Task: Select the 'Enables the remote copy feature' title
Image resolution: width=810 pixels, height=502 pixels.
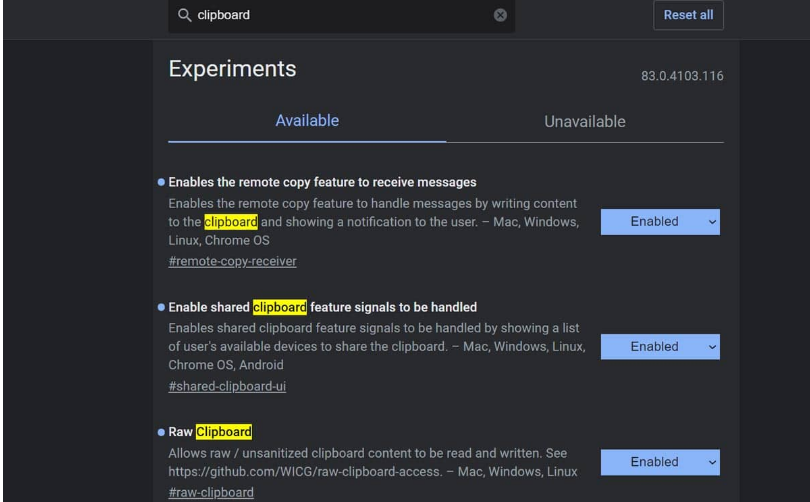Action: click(x=322, y=182)
